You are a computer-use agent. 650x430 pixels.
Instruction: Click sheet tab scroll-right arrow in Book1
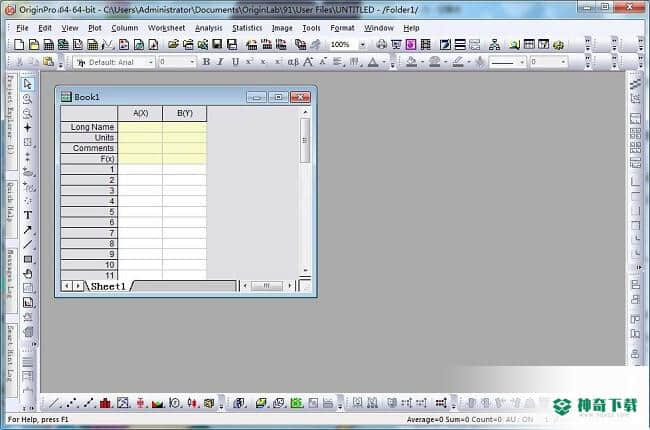click(x=78, y=286)
